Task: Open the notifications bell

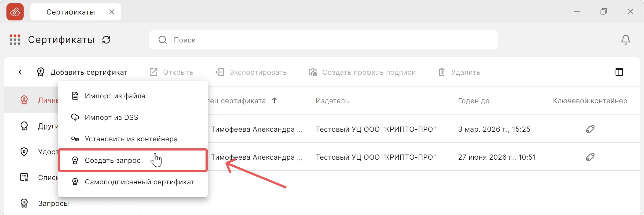Action: click(x=625, y=40)
